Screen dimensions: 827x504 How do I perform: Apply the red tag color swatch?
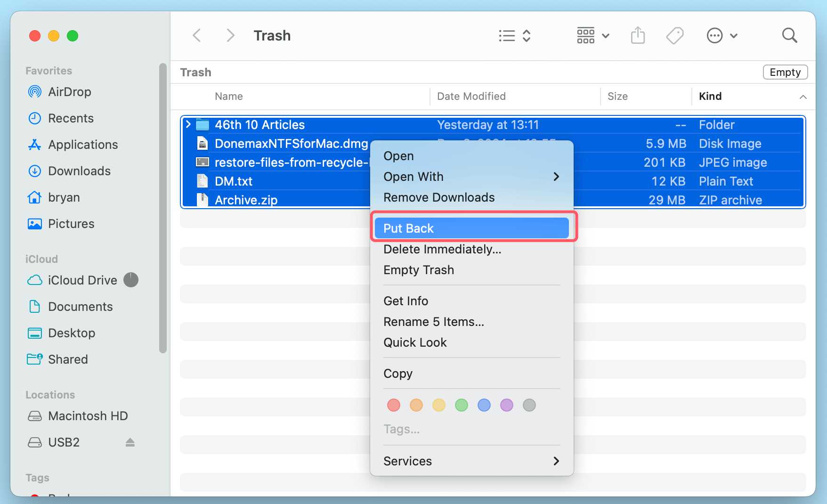(393, 405)
